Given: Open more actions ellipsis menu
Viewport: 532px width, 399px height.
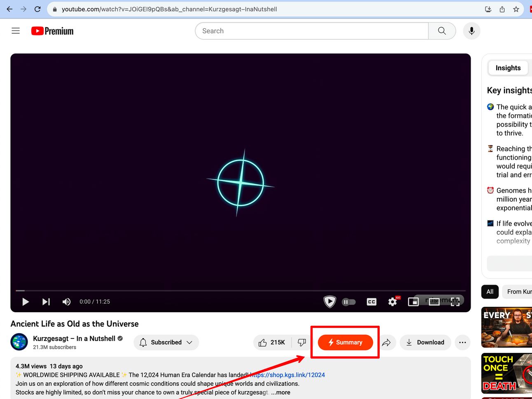Looking at the screenshot, I should click(x=462, y=342).
